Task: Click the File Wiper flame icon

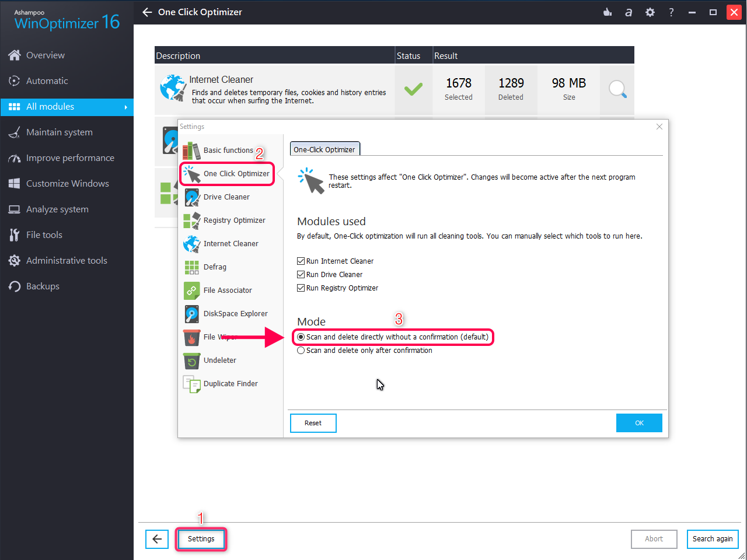Action: point(191,337)
